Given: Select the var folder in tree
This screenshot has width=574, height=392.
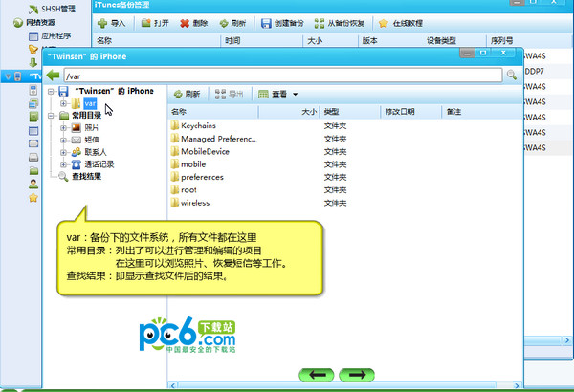Looking at the screenshot, I should point(90,103).
